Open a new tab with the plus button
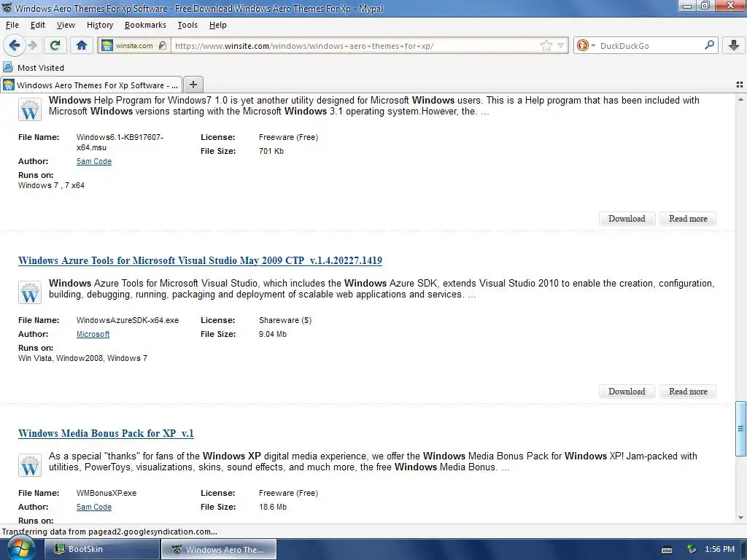The image size is (747, 560). pos(193,85)
